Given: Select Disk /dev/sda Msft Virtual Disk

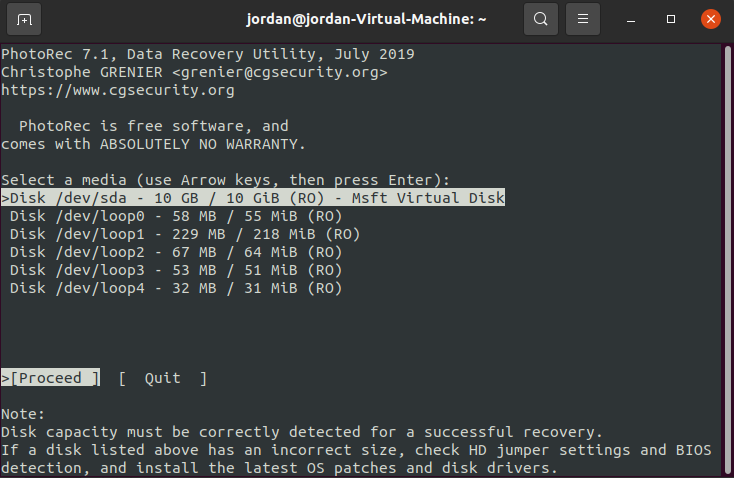Looking at the screenshot, I should 253,198.
